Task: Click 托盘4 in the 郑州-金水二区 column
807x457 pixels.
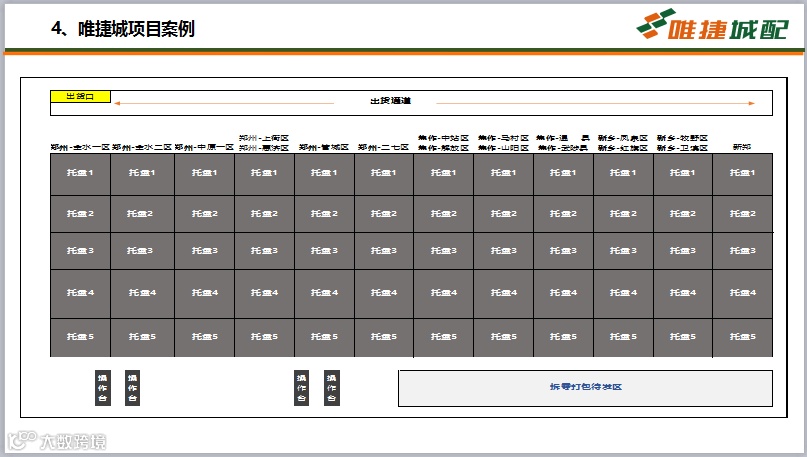Action: [142, 293]
